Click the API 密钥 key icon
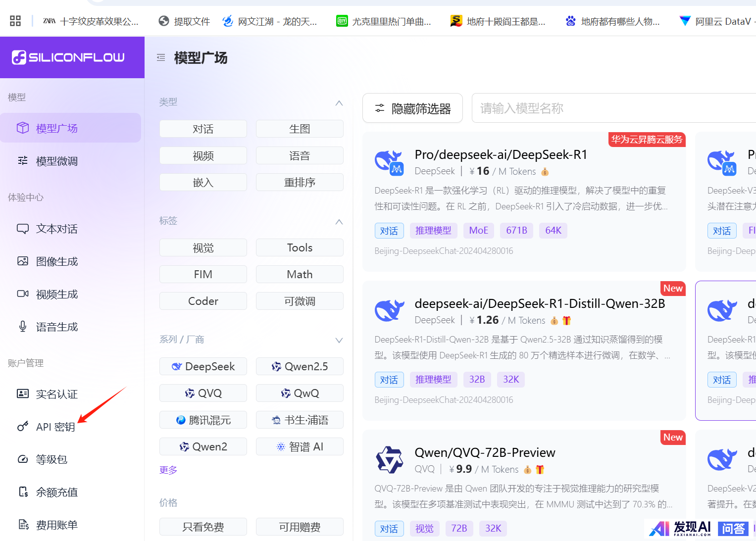The width and height of the screenshot is (756, 541). (23, 426)
